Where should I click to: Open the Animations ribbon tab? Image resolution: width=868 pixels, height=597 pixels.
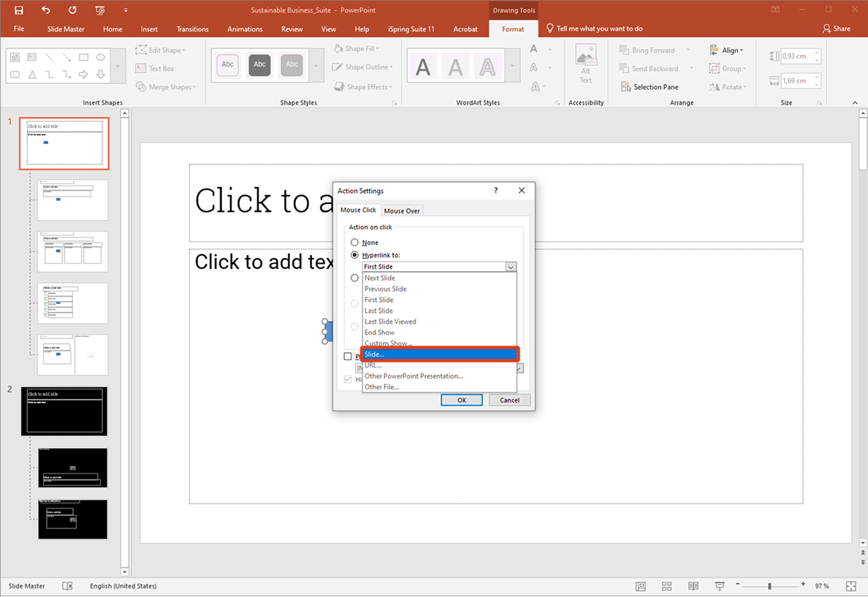tap(245, 29)
